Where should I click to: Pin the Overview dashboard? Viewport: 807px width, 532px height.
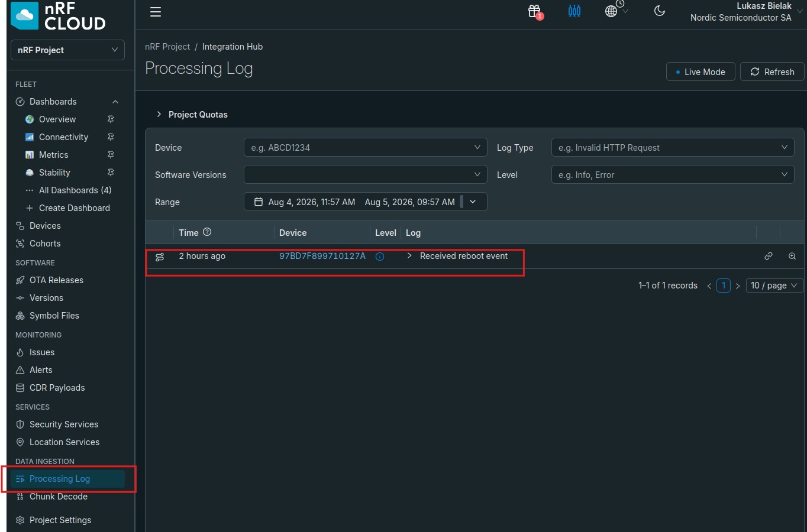point(111,119)
